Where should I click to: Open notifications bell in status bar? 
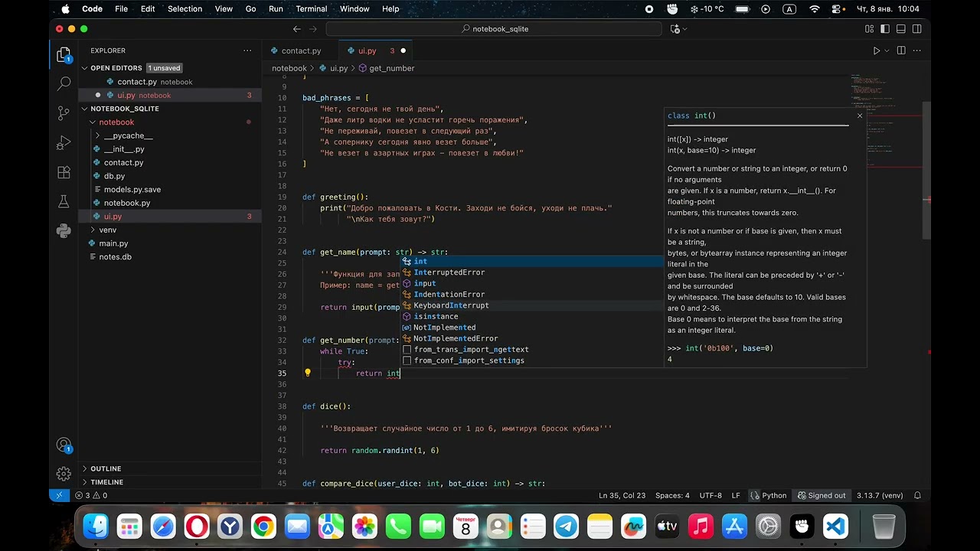click(917, 495)
